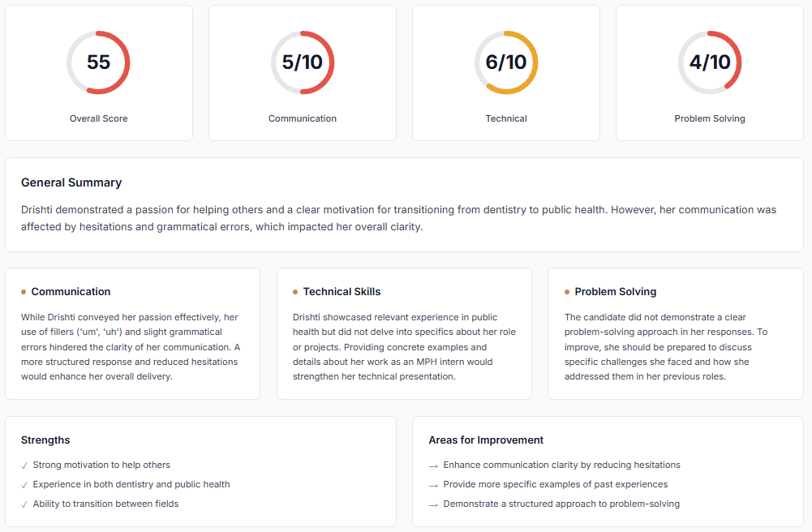Click the bullet dot beside Problem Solving heading
Image resolution: width=812 pixels, height=532 pixels.
coord(567,292)
